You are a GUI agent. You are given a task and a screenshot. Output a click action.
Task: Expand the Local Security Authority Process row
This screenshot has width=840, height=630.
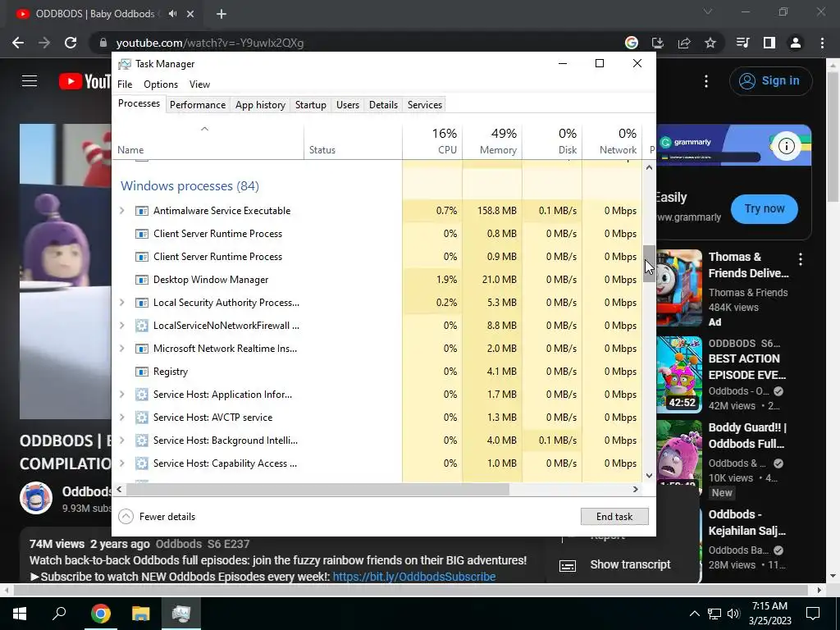tap(121, 303)
